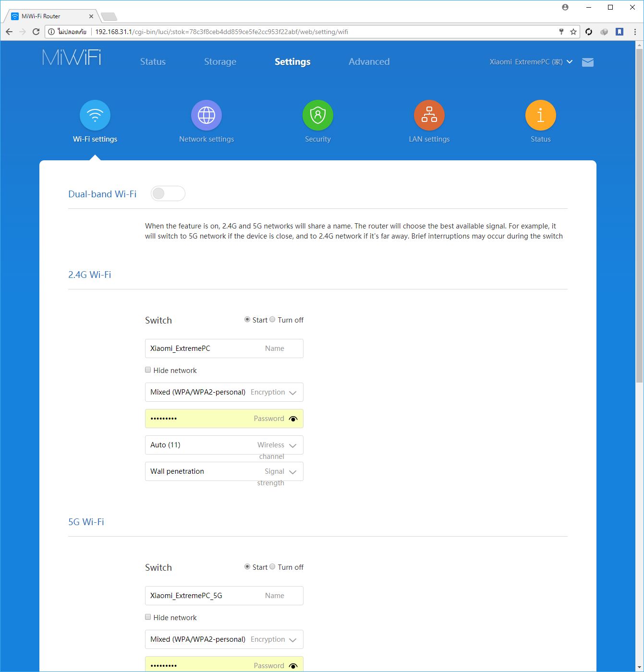
Task: Bookmark page with the star icon
Action: click(573, 32)
